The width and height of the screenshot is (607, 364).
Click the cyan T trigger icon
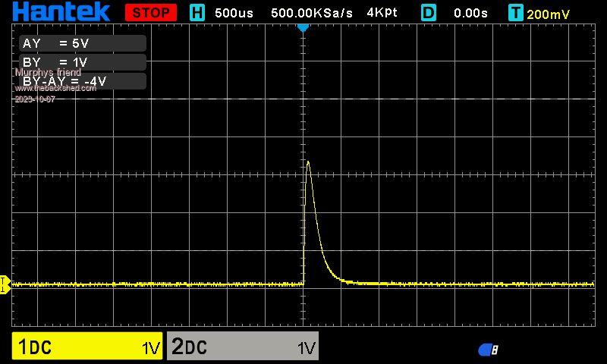(516, 13)
